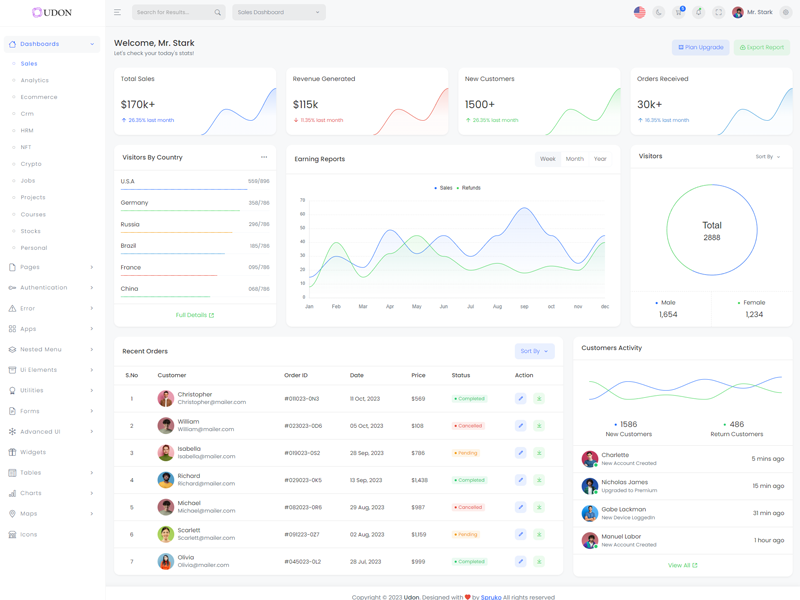Click the Search for Results input field
The height and width of the screenshot is (600, 800).
[172, 12]
